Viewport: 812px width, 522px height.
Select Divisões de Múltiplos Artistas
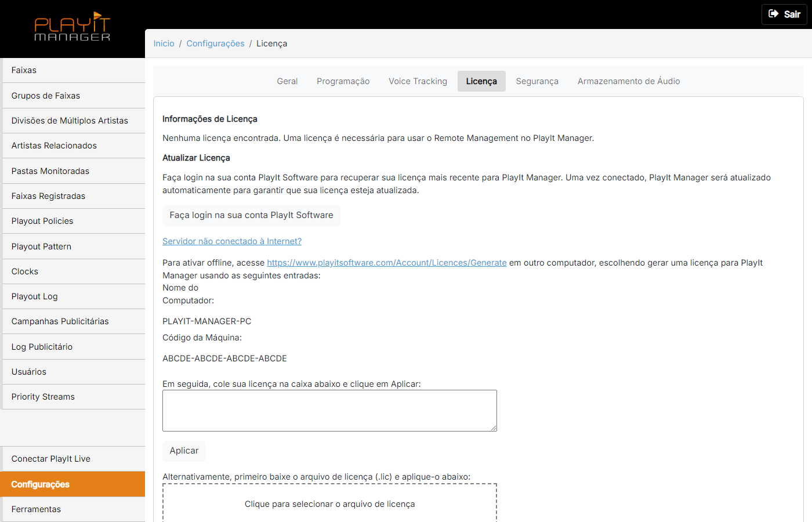pyautogui.click(x=74, y=121)
